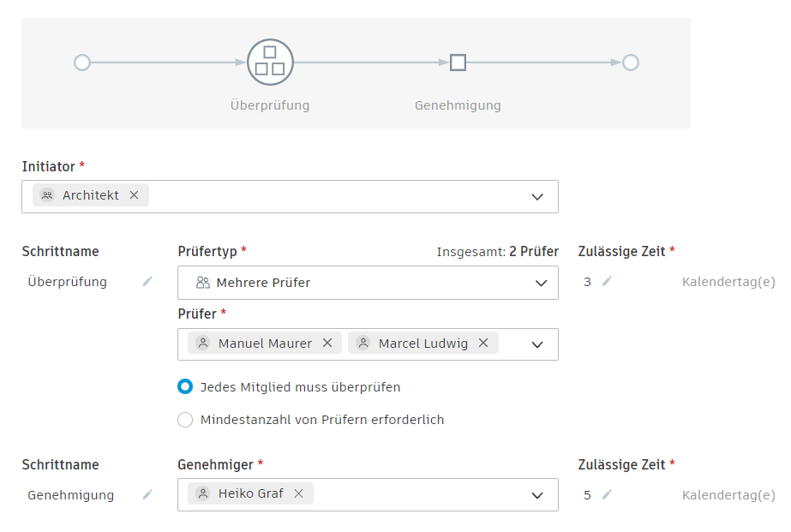
Task: Remove Manuel Maurer from reviewers
Action: point(327,343)
